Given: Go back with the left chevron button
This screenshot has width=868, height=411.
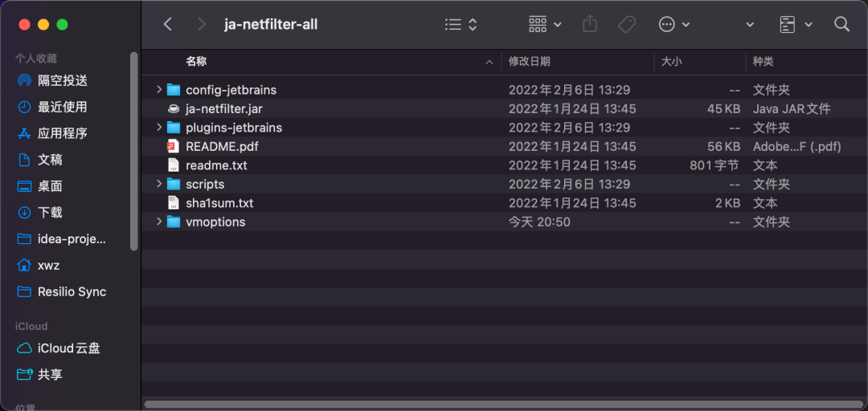Looking at the screenshot, I should (168, 24).
